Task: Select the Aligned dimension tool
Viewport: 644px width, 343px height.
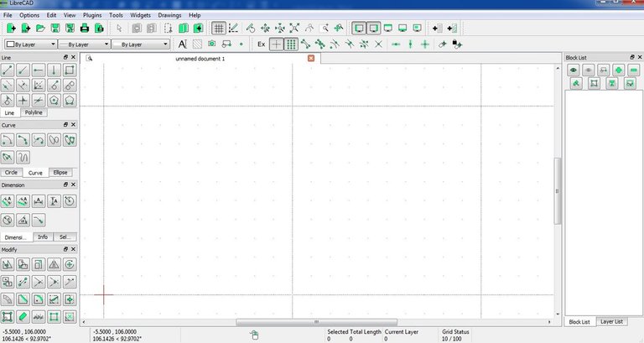Action: pyautogui.click(x=8, y=201)
